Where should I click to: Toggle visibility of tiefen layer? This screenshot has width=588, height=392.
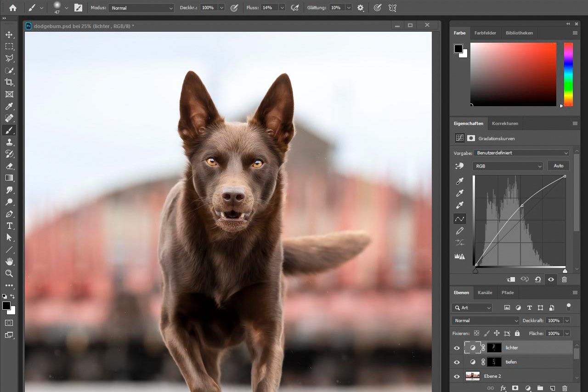[457, 362]
